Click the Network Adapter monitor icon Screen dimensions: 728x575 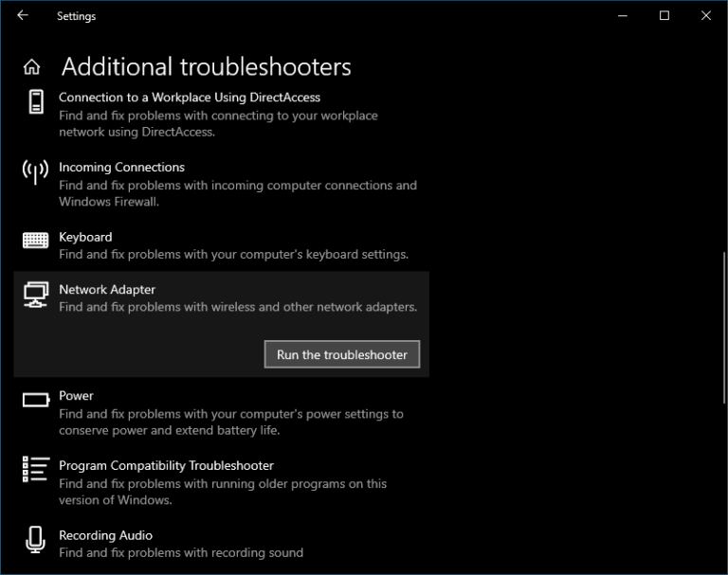(35, 294)
